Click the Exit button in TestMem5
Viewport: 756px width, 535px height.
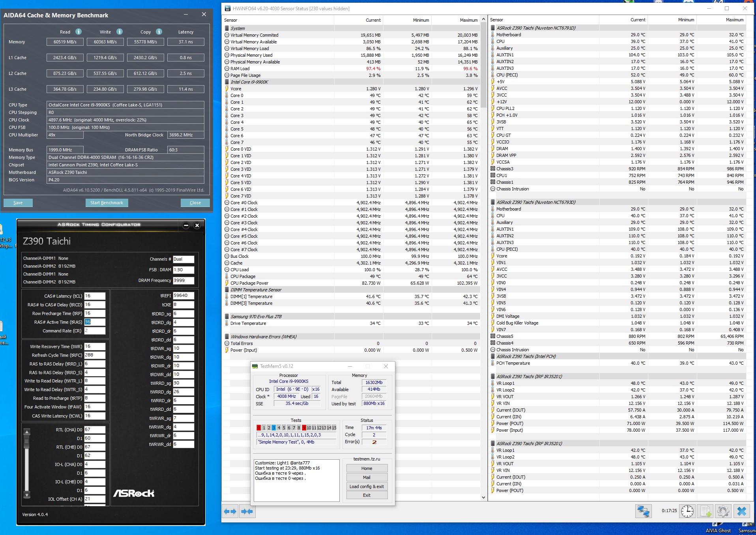coord(367,495)
